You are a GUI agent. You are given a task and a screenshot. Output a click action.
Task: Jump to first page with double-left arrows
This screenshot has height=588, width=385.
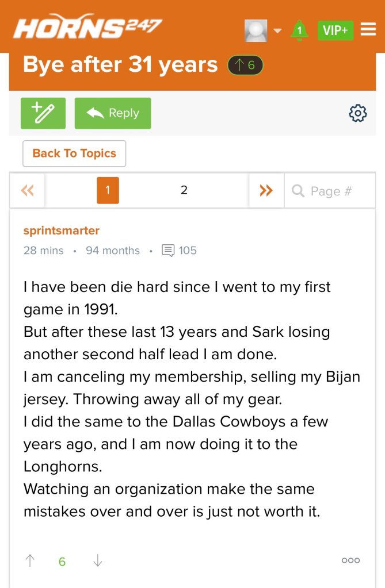(28, 190)
